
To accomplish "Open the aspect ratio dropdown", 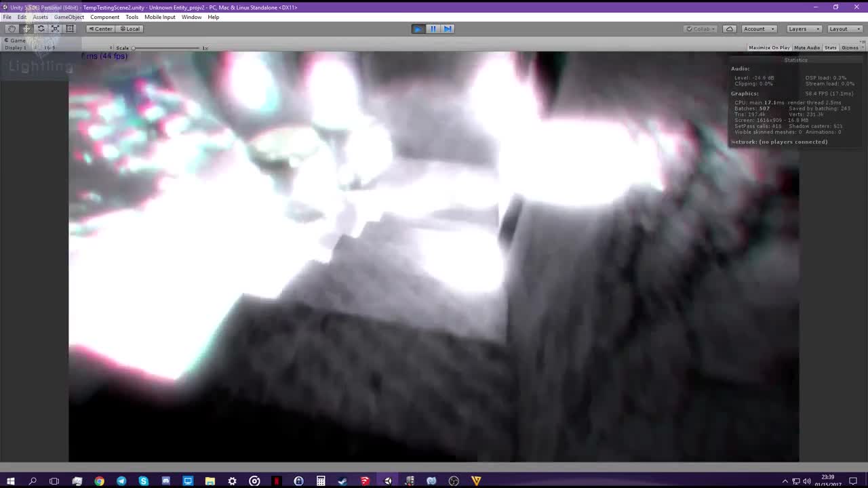I will (47, 47).
